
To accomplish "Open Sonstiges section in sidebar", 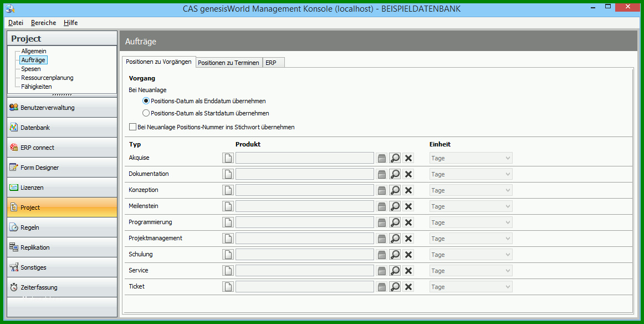I will (x=62, y=267).
